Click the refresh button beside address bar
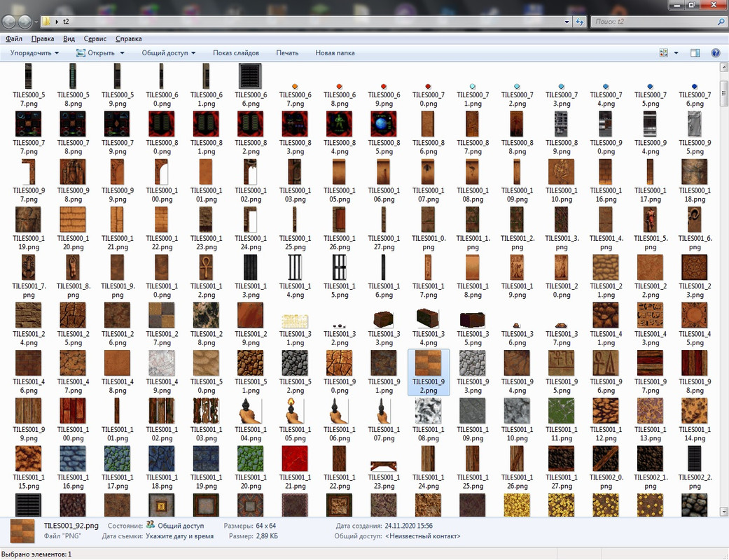This screenshot has width=729, height=560. pos(579,22)
